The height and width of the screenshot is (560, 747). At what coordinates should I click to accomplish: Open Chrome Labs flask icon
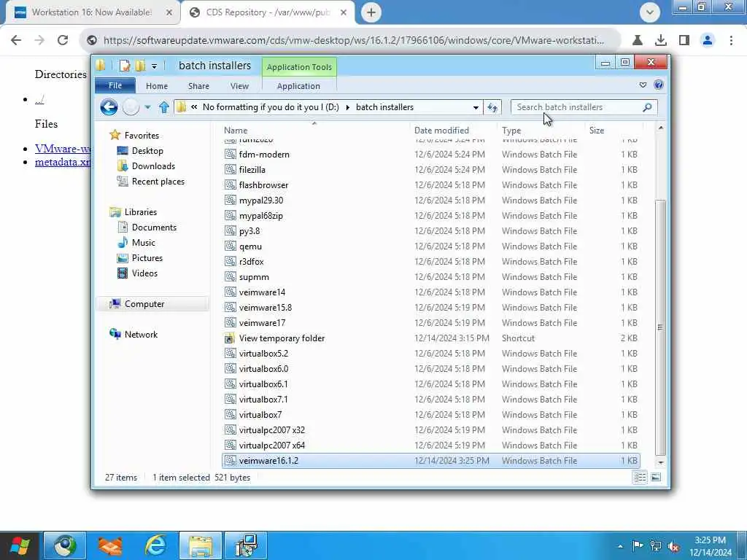click(638, 40)
